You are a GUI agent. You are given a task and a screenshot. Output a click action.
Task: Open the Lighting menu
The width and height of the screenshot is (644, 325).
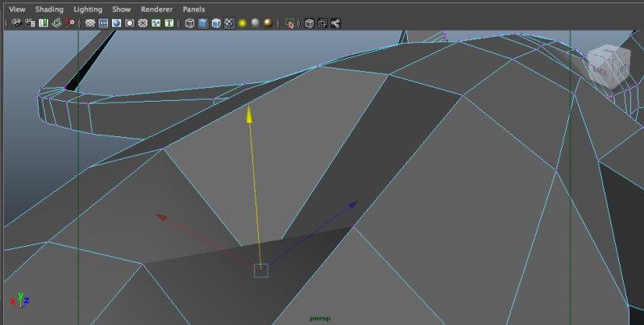[88, 9]
